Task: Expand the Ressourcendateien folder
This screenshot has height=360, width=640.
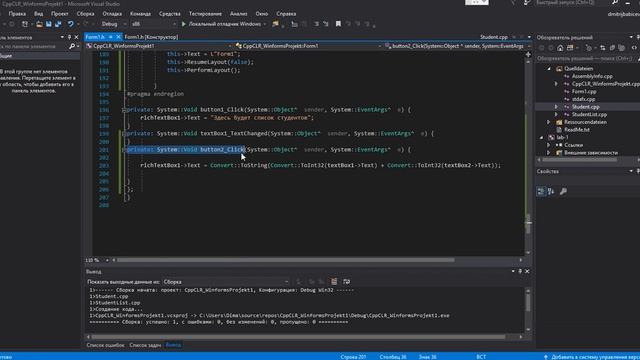Action: click(549, 122)
